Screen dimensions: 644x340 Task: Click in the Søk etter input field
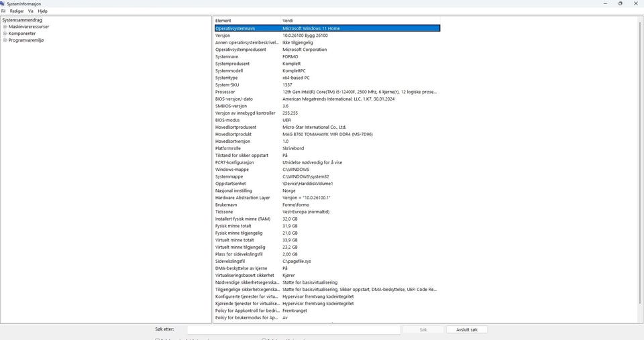click(x=294, y=330)
